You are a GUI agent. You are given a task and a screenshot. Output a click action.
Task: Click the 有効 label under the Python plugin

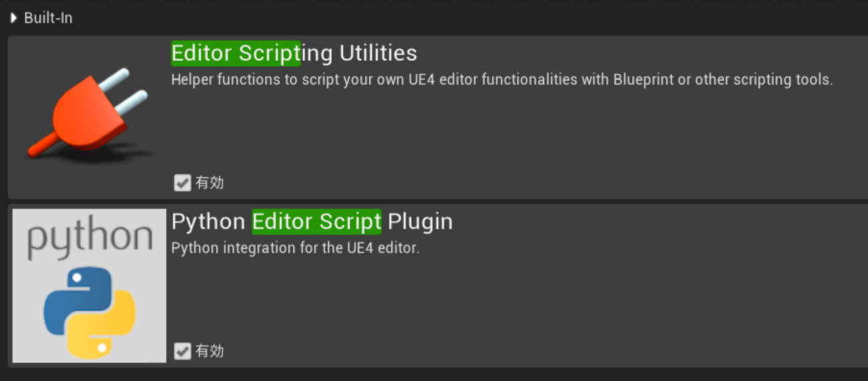(210, 351)
